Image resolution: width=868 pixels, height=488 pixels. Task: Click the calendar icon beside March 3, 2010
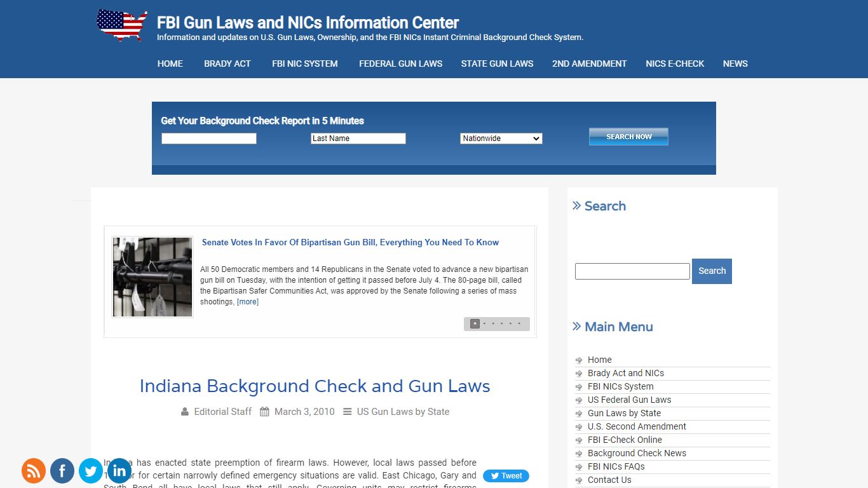point(265,412)
